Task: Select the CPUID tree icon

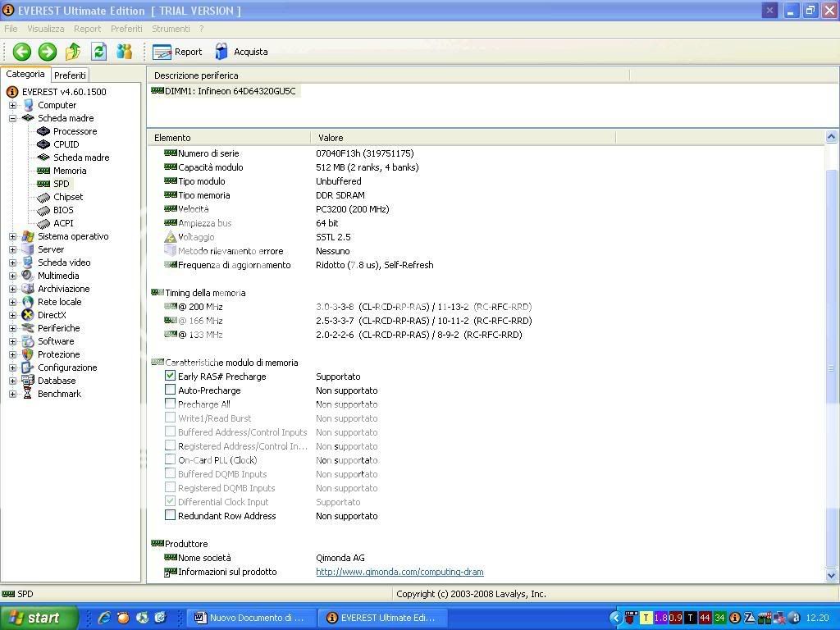Action: [x=43, y=144]
